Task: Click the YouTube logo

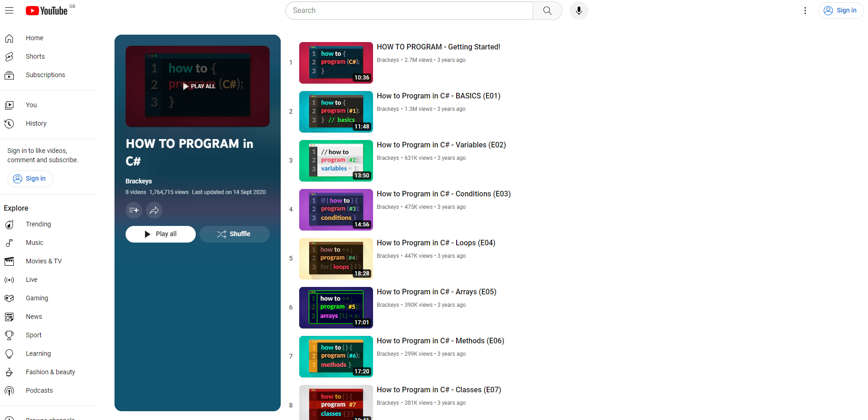Action: point(47,11)
